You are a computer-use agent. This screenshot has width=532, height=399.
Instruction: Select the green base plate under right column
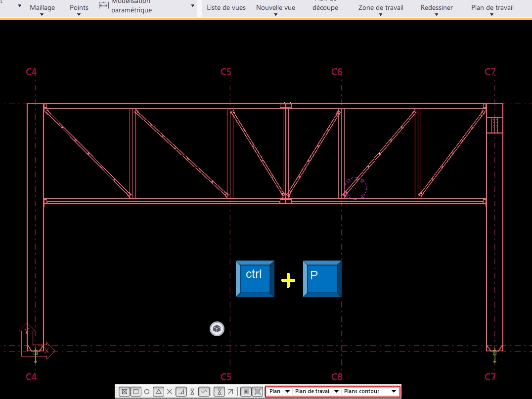[x=495, y=355]
